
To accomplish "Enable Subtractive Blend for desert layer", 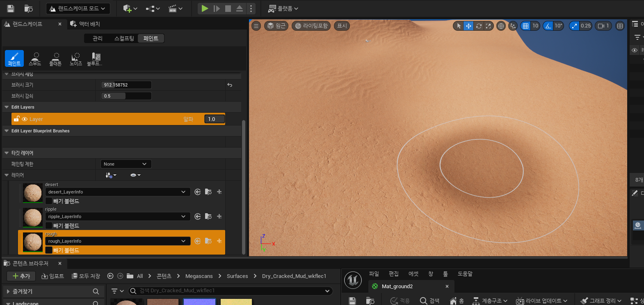I will pyautogui.click(x=49, y=201).
